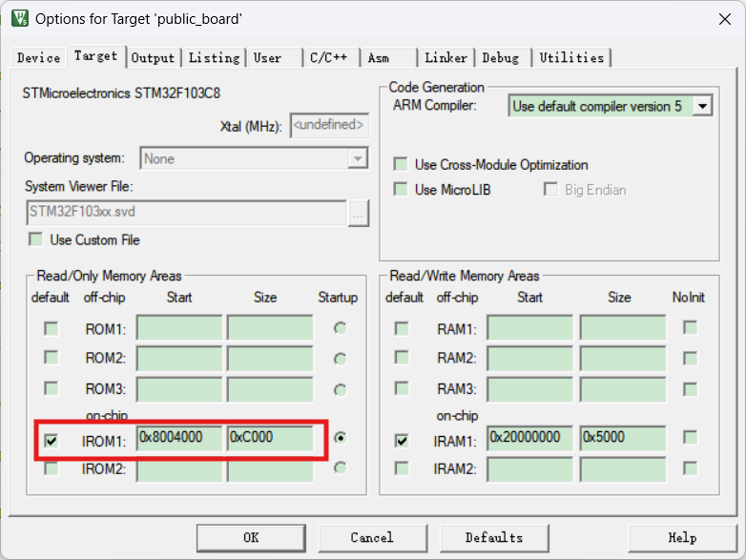Click the ROM2 Start field

(179, 359)
